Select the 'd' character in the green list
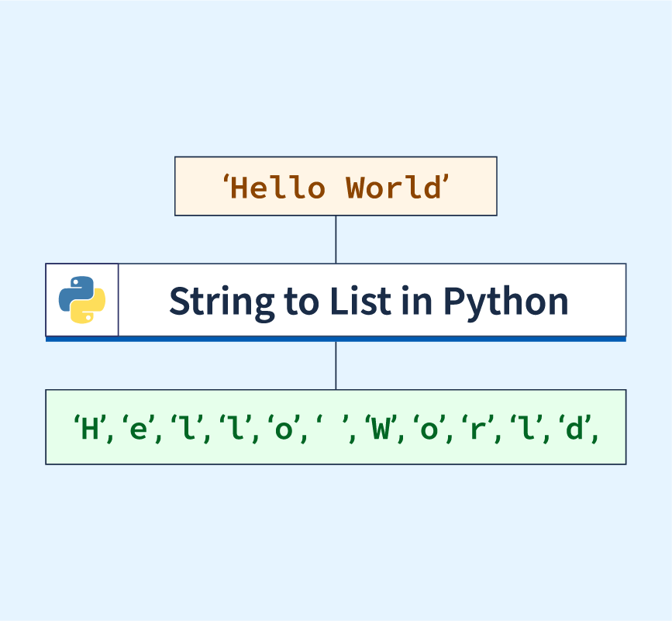This screenshot has height=621, width=672. [574, 429]
